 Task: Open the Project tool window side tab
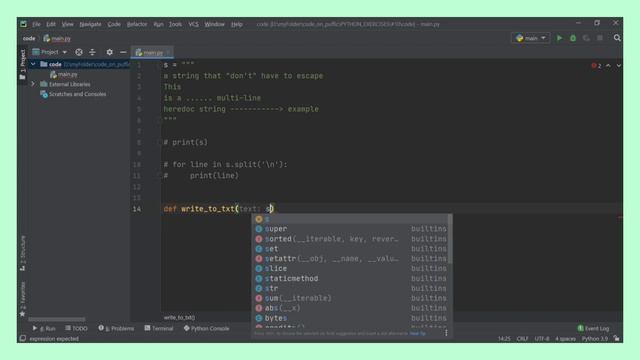point(22,63)
